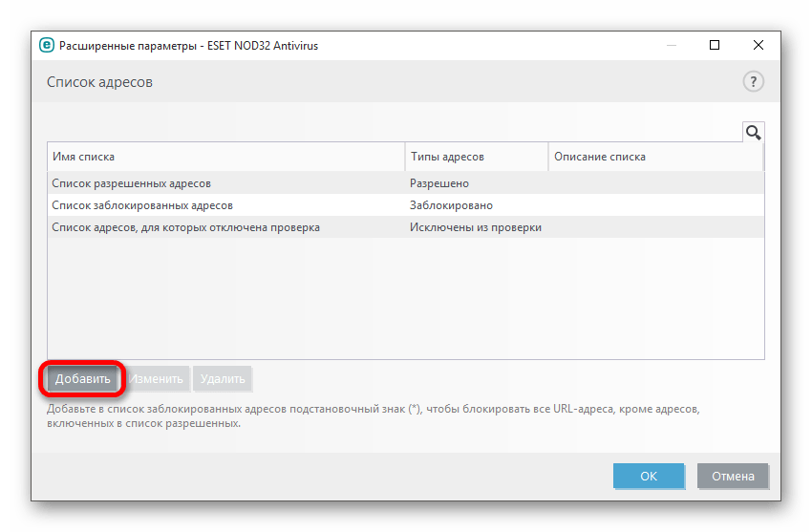Screen dimensions: 812x532
Task: Click the search magnifier icon
Action: [x=753, y=132]
